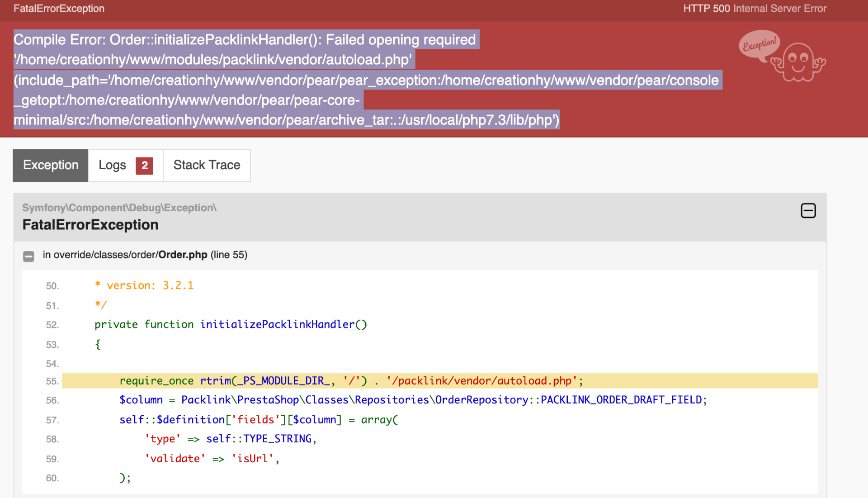
Task: Switch to the Stack Trace tab
Action: pyautogui.click(x=207, y=166)
